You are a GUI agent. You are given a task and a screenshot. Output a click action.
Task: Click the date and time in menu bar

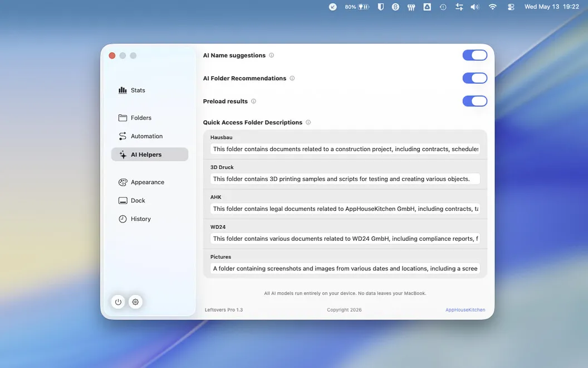[x=552, y=7]
